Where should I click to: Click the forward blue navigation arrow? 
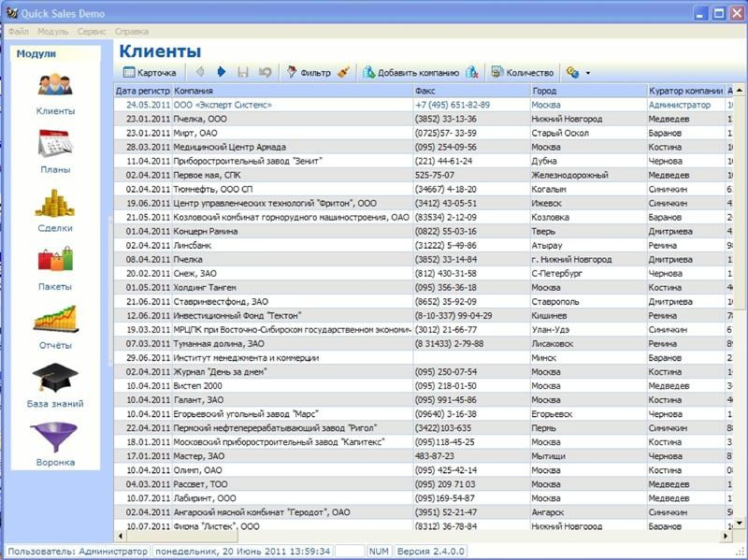(223, 73)
